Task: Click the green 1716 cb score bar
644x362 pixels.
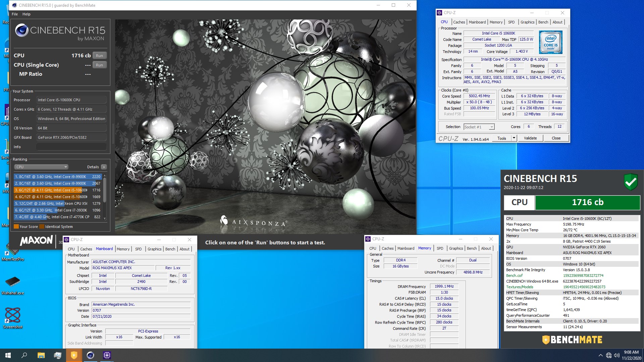Action: (x=587, y=202)
